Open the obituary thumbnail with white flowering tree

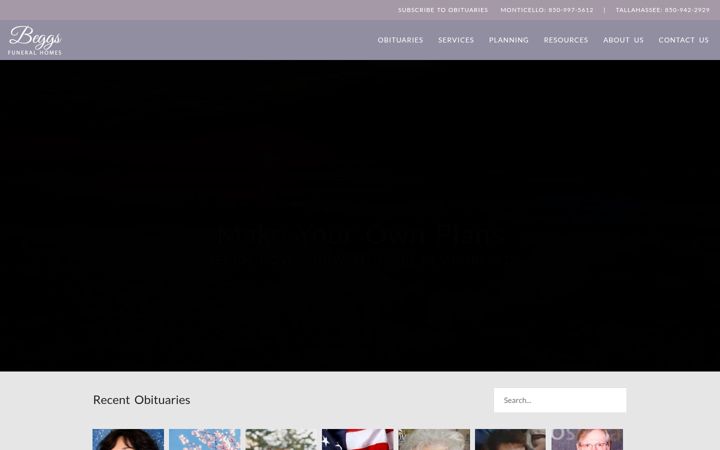point(281,439)
